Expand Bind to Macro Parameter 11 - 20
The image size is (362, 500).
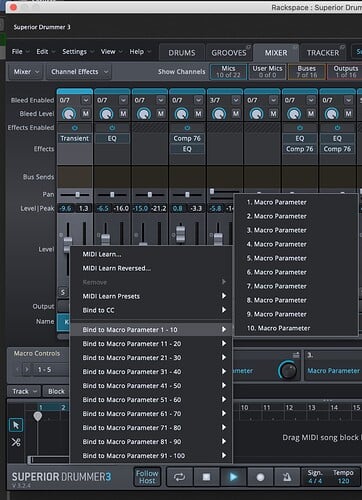(x=151, y=343)
